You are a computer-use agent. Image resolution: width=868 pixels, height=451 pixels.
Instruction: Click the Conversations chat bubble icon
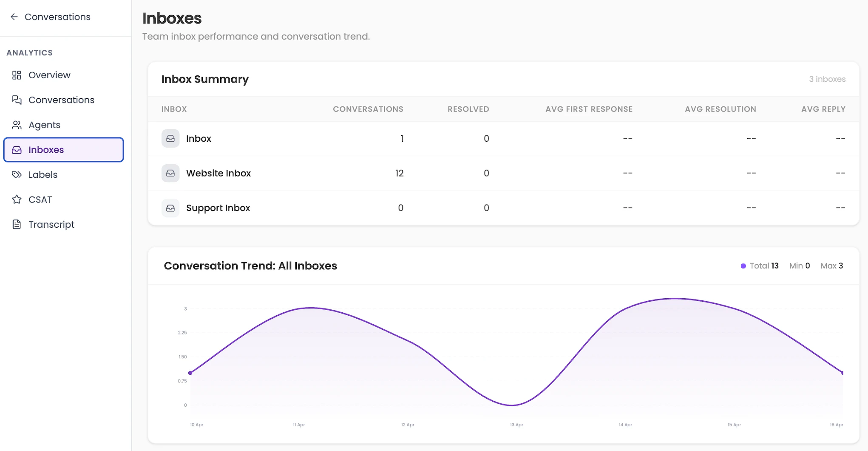pos(17,100)
